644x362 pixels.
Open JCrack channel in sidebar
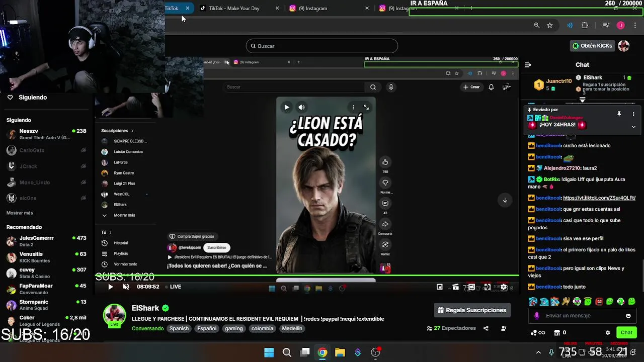pos(47,166)
